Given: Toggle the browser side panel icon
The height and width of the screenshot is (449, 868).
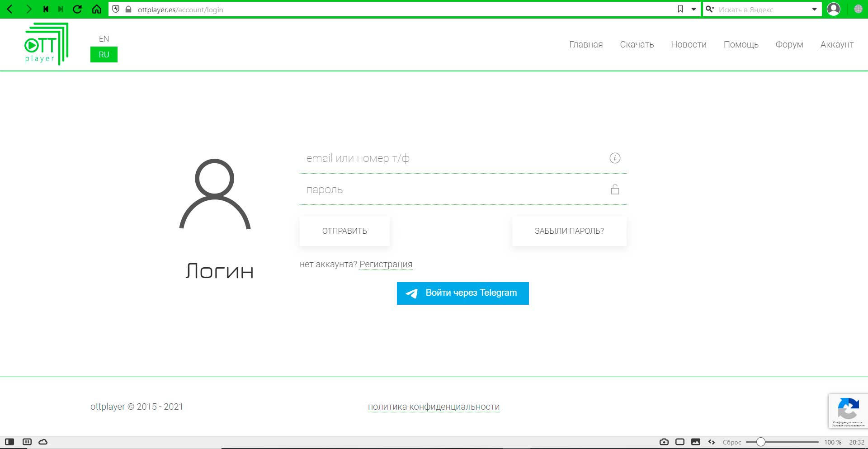Looking at the screenshot, I should coord(9,442).
